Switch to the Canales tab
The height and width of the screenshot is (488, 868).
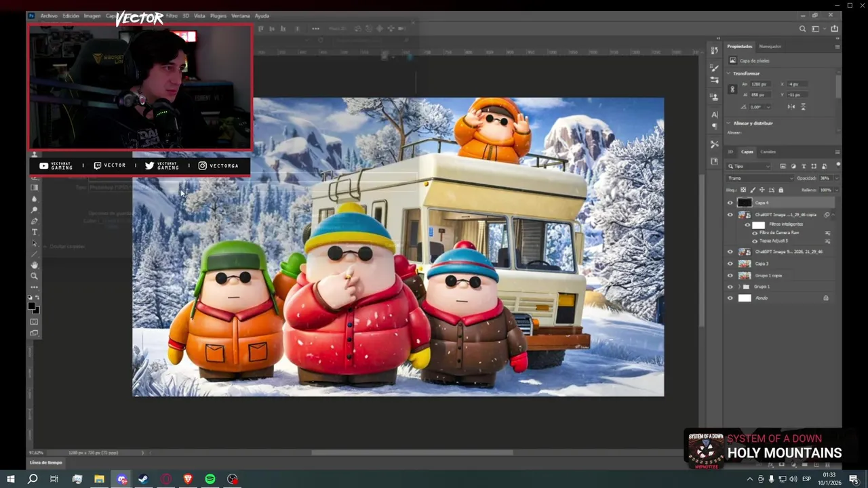tap(768, 152)
